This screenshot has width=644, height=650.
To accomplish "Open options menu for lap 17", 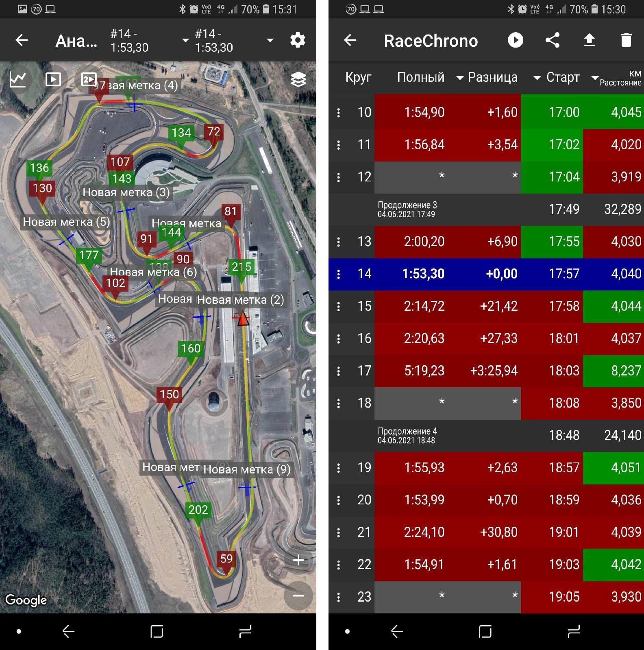I will (x=339, y=371).
